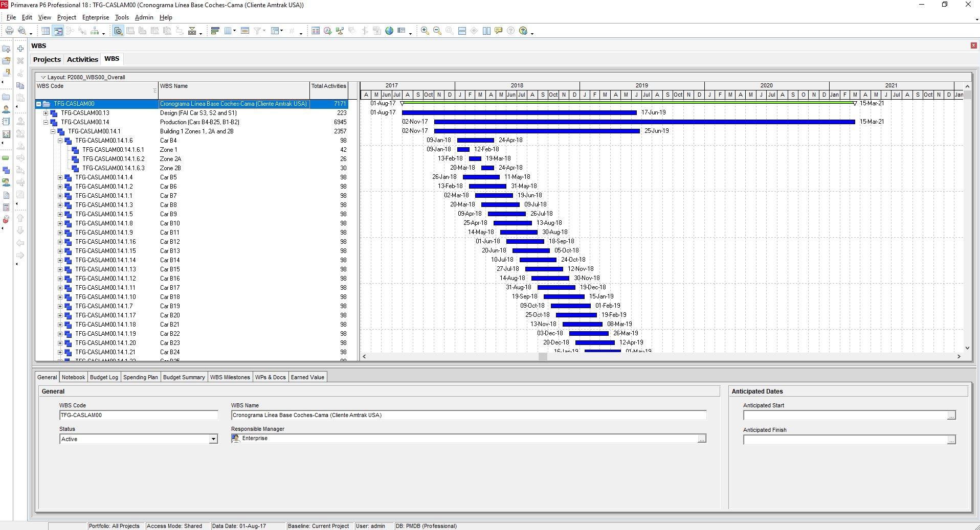980x530 pixels.
Task: Select the Print tool in the toolbar
Action: [9, 31]
